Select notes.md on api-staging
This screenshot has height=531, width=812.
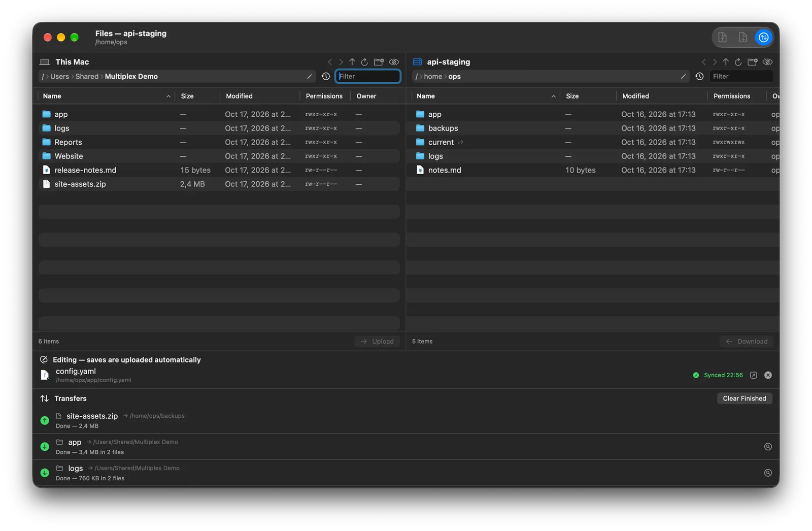(x=593, y=170)
